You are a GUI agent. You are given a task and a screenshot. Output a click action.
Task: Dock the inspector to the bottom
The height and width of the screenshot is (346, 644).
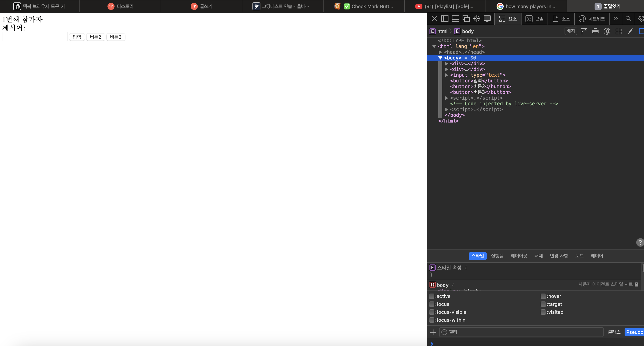tap(455, 19)
